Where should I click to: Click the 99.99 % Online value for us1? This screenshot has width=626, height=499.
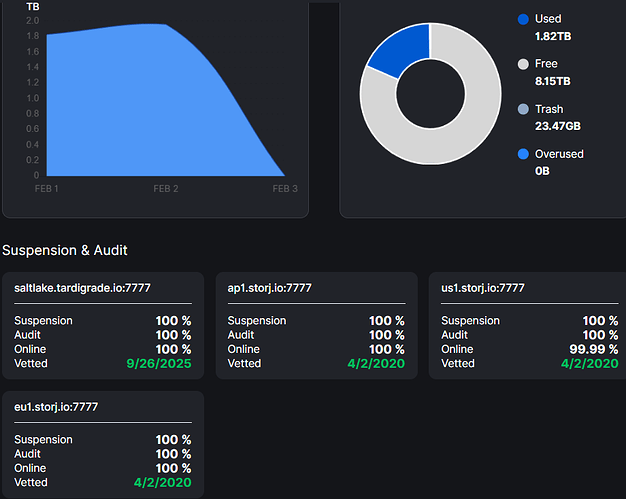point(591,349)
